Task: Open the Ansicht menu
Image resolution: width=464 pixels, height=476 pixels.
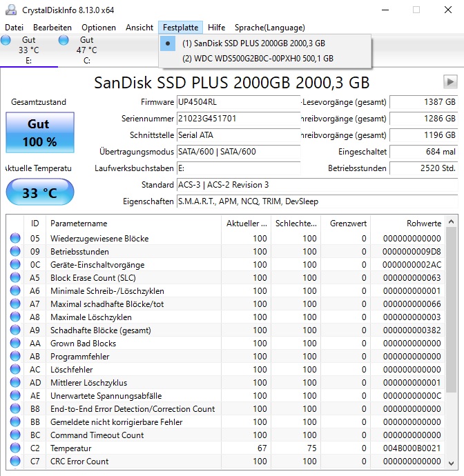Action: tap(139, 28)
